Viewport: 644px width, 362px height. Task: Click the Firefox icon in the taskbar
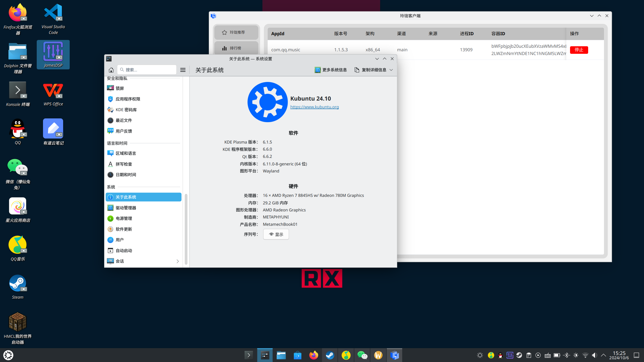point(313,355)
